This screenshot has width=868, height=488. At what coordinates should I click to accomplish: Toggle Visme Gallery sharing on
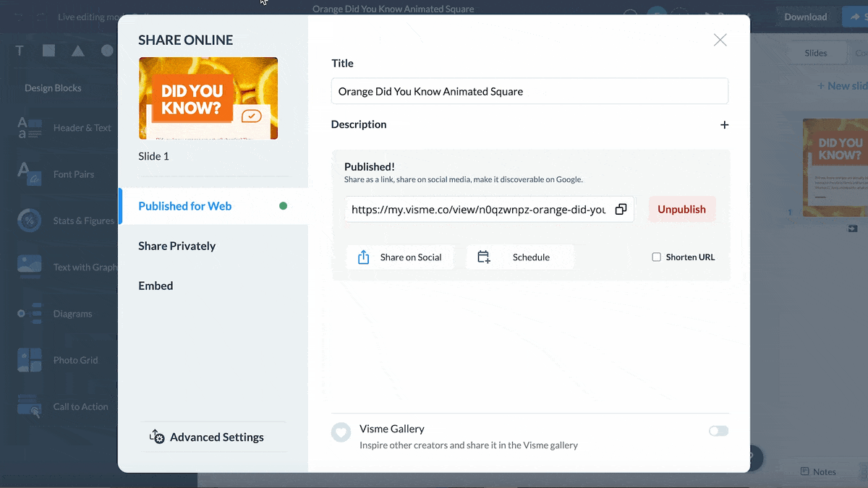pos(718,430)
